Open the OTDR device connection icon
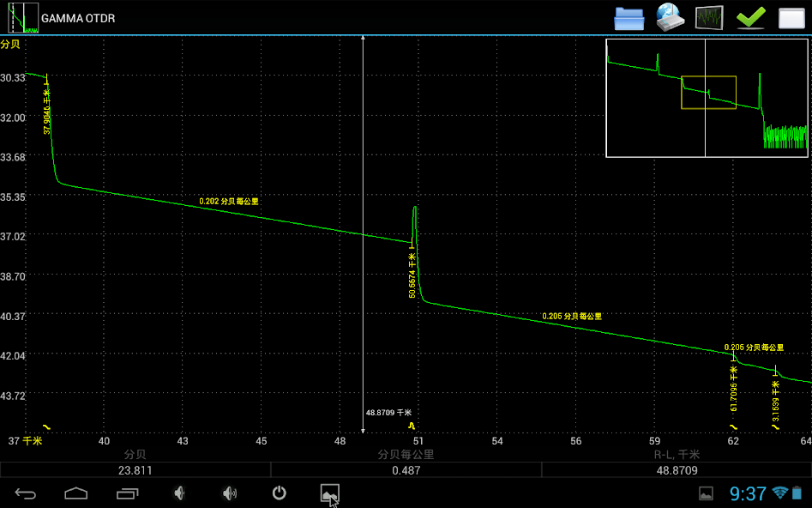Viewport: 812px width, 508px height. 670,17
